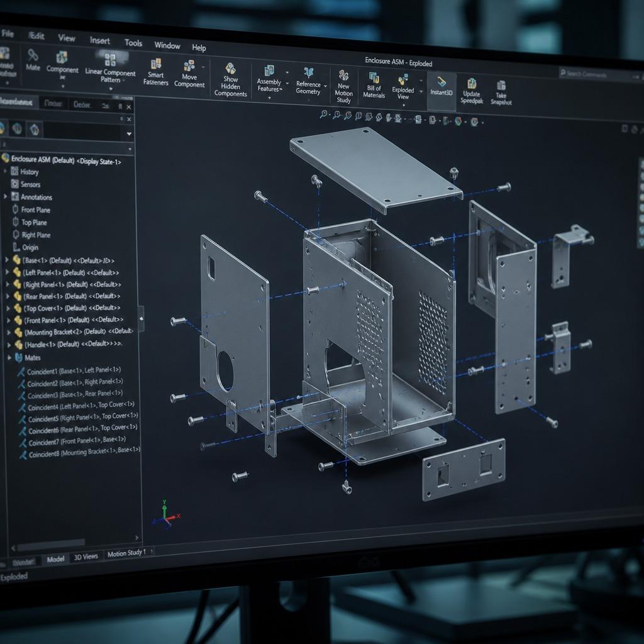Select Coincident3 (Base, Rear Panel) mate
This screenshot has width=644, height=644.
click(x=70, y=395)
